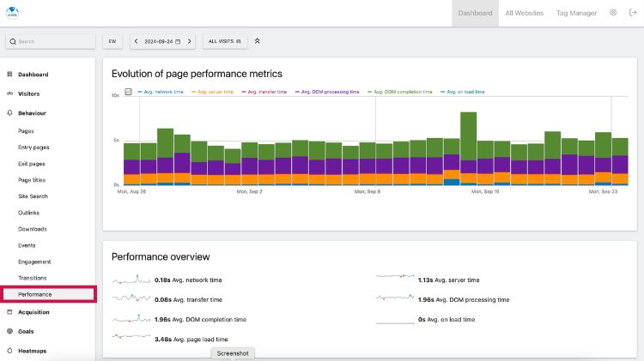Toggle Avg. server time legend series

coord(212,92)
